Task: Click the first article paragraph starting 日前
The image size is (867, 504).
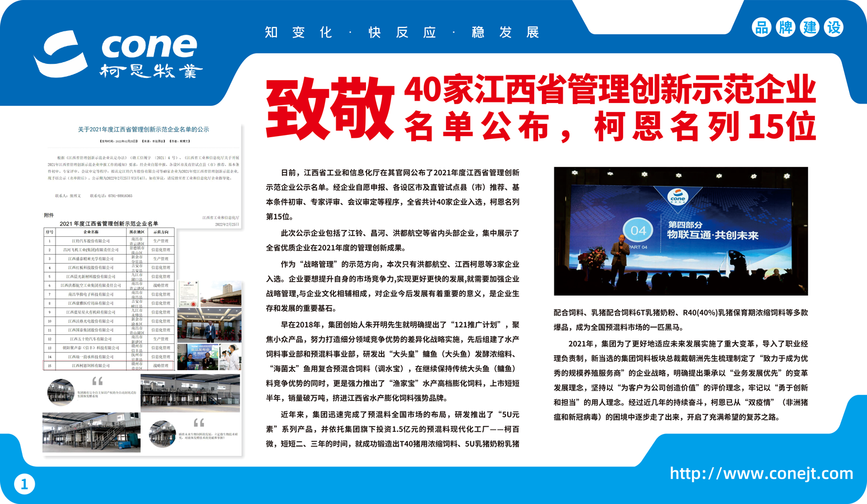Action: (x=393, y=194)
